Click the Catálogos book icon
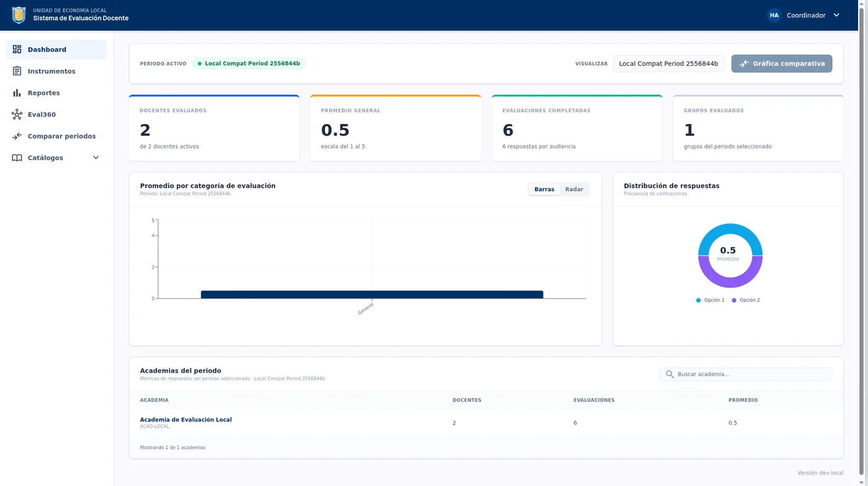868x486 pixels. [17, 157]
